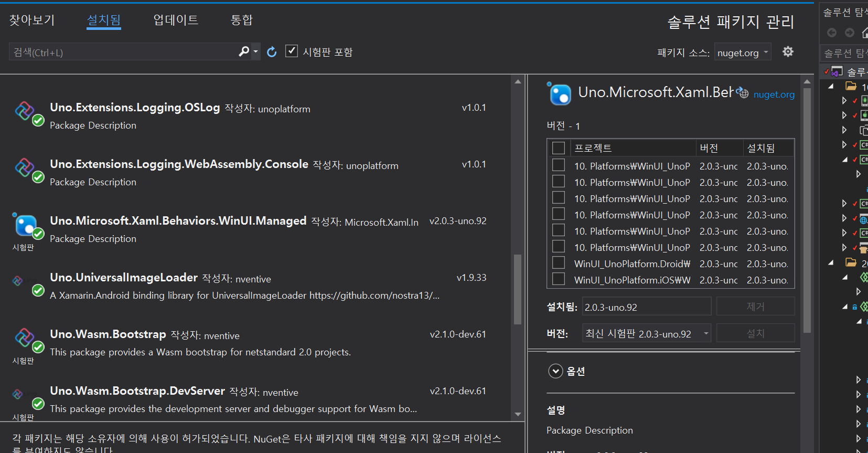This screenshot has width=868, height=453.
Task: Click the Wasm.Bootstrap.DevServer package icon
Action: click(x=17, y=394)
